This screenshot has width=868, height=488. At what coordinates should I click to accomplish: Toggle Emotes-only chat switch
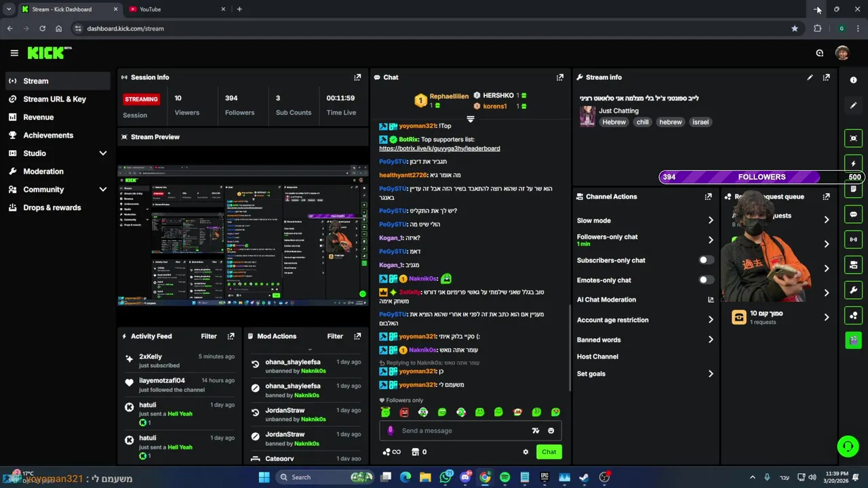click(x=706, y=280)
